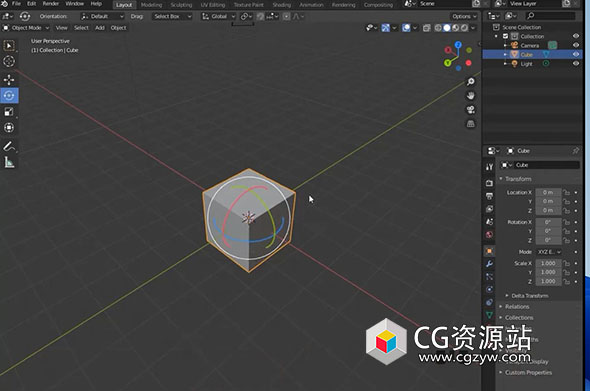Viewport: 590px width, 391px height.
Task: Open the Object properties tab
Action: click(489, 251)
